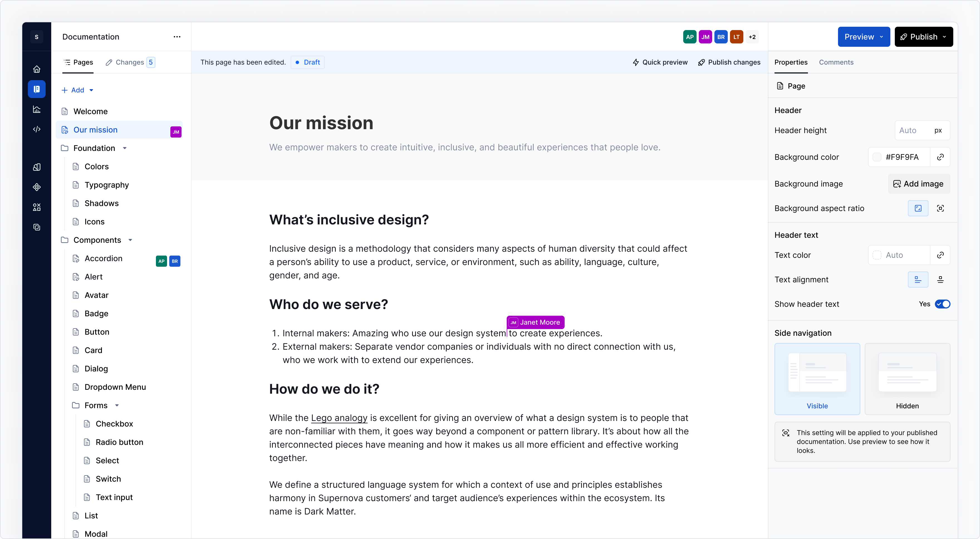Open the Home section in the sidebar
The width and height of the screenshot is (980, 539).
coord(36,69)
